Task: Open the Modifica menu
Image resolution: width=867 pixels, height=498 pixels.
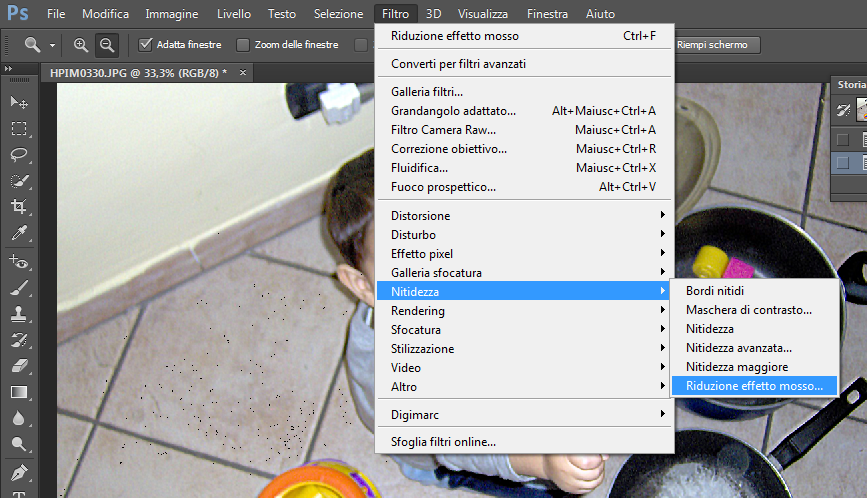Action: click(x=105, y=14)
